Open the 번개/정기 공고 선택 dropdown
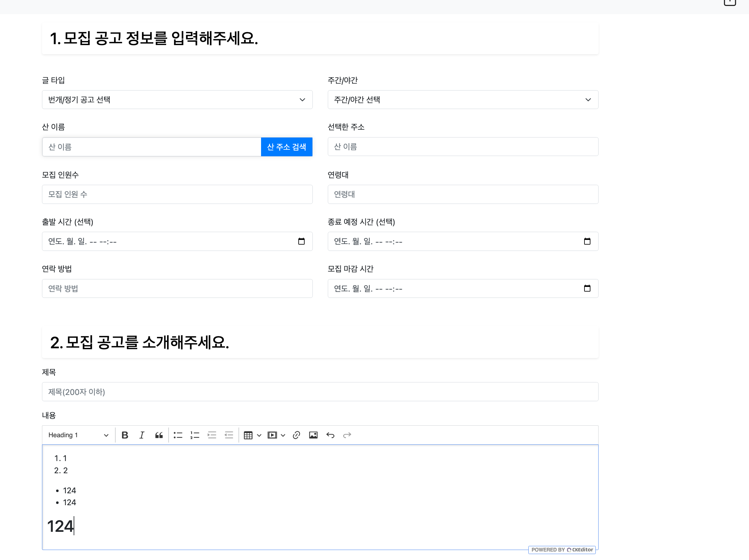The width and height of the screenshot is (749, 560). 177,100
